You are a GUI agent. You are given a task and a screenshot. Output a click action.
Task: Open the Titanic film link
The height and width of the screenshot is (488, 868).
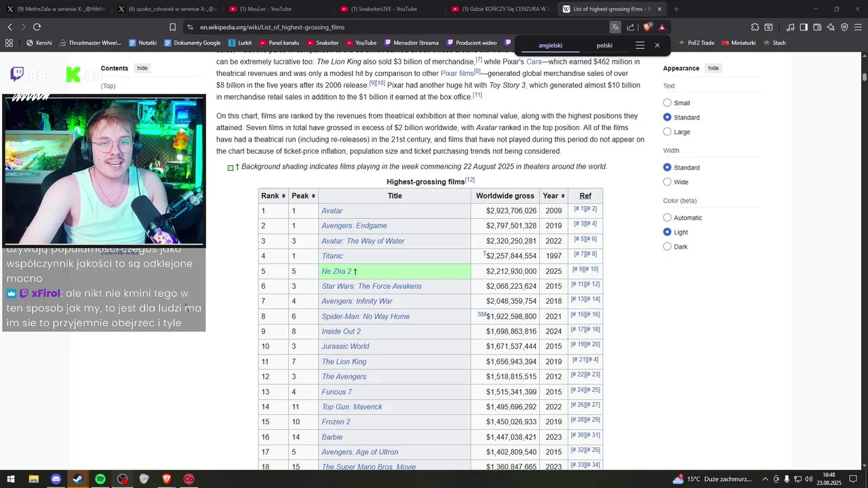click(x=332, y=256)
